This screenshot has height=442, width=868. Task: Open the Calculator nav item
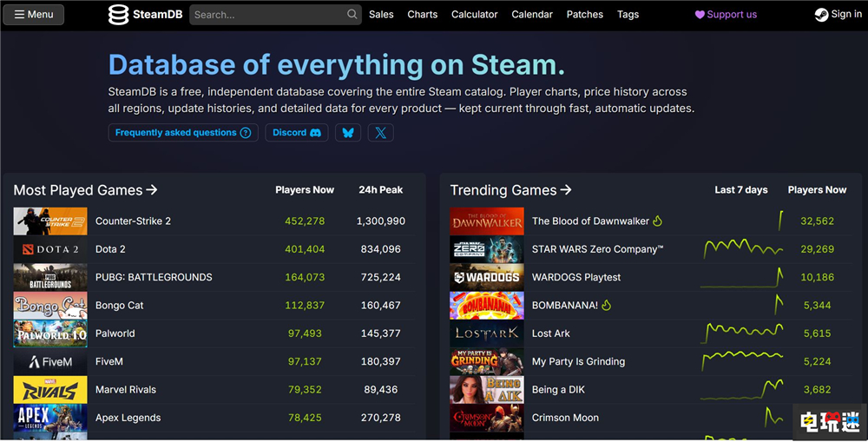point(475,15)
